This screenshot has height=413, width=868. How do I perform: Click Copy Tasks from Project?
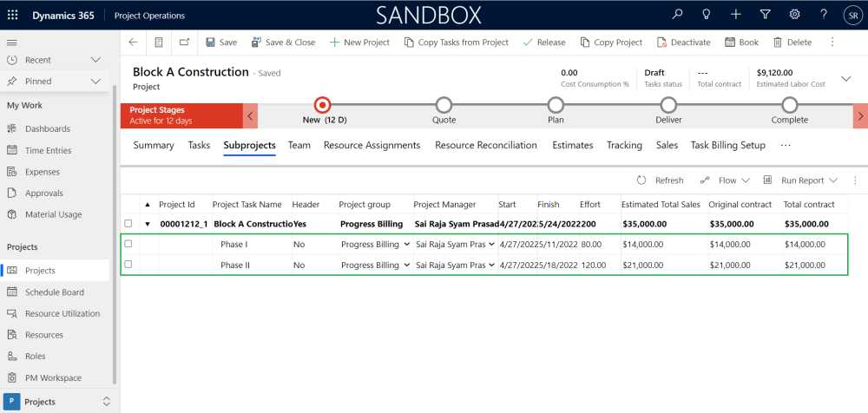click(x=457, y=42)
